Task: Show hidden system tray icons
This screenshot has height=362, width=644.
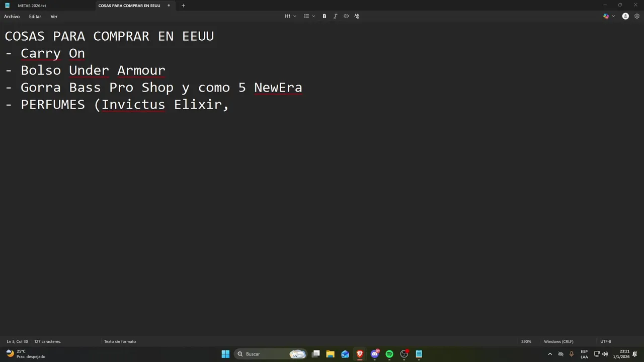Action: coord(550,354)
